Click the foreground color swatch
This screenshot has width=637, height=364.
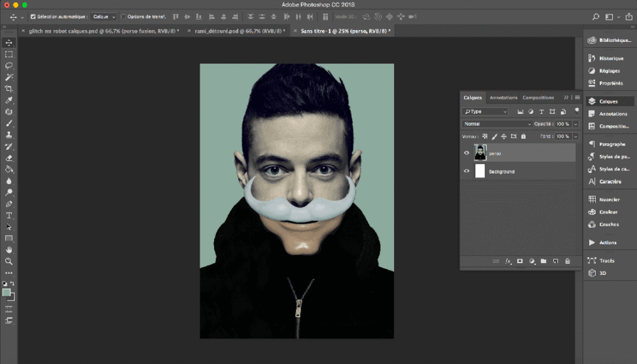click(x=7, y=292)
